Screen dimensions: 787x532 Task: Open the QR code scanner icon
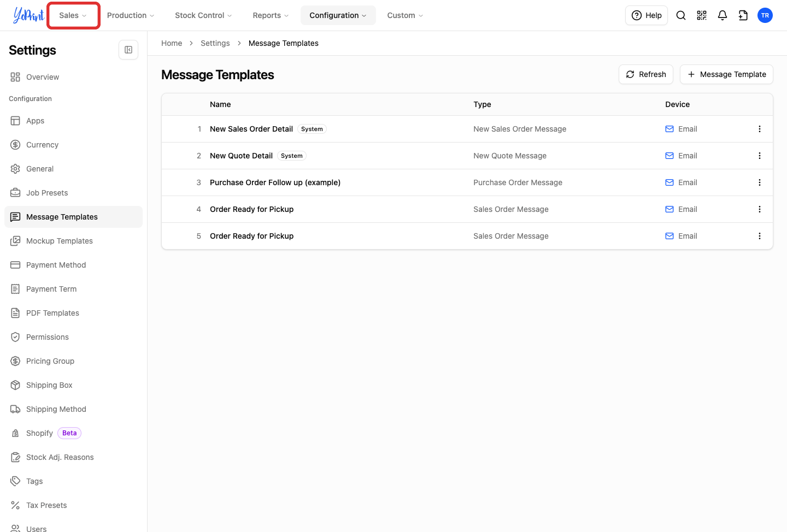tap(702, 15)
